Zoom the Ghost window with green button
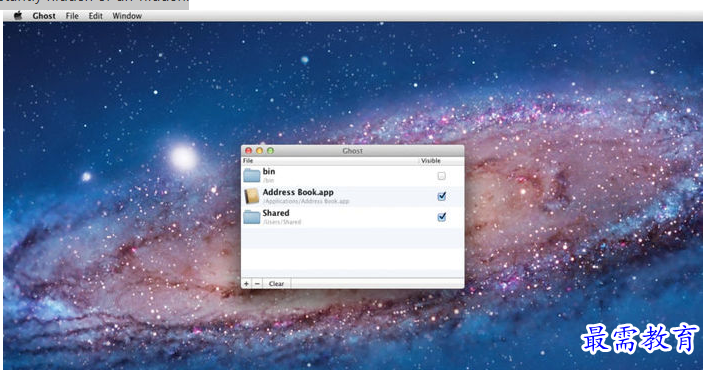The image size is (705, 370). pyautogui.click(x=270, y=151)
